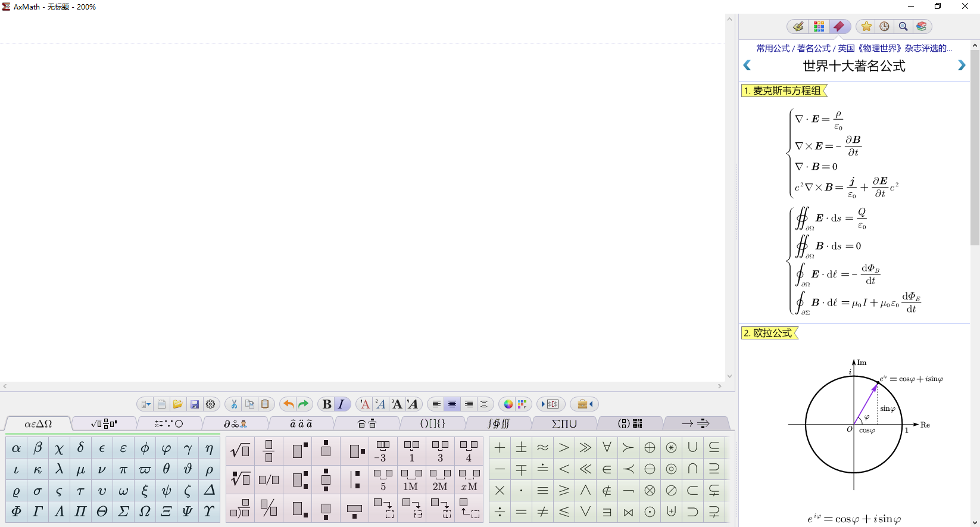Collapse the side panel via briefcase button
980x527 pixels.
tap(585, 404)
